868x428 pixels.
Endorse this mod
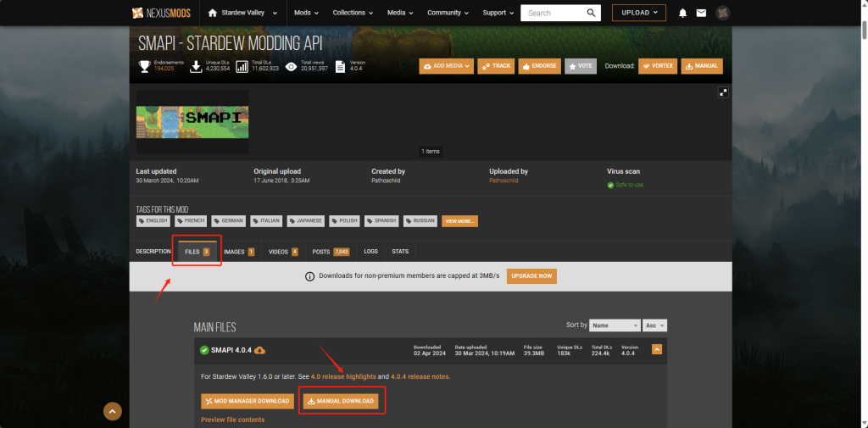(539, 65)
